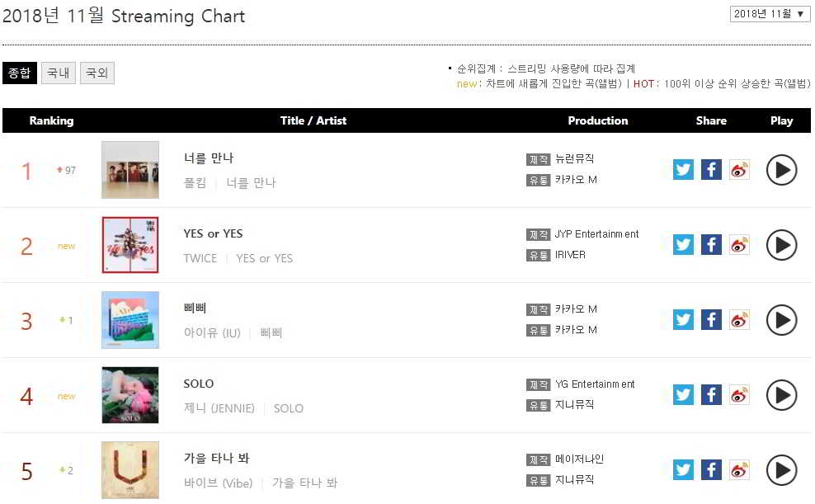Share 가을 타나 봐 on Facebook

pyautogui.click(x=711, y=470)
